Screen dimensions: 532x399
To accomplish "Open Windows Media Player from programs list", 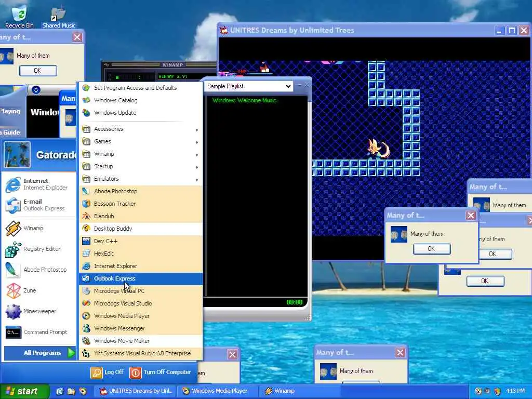I will (141, 316).
